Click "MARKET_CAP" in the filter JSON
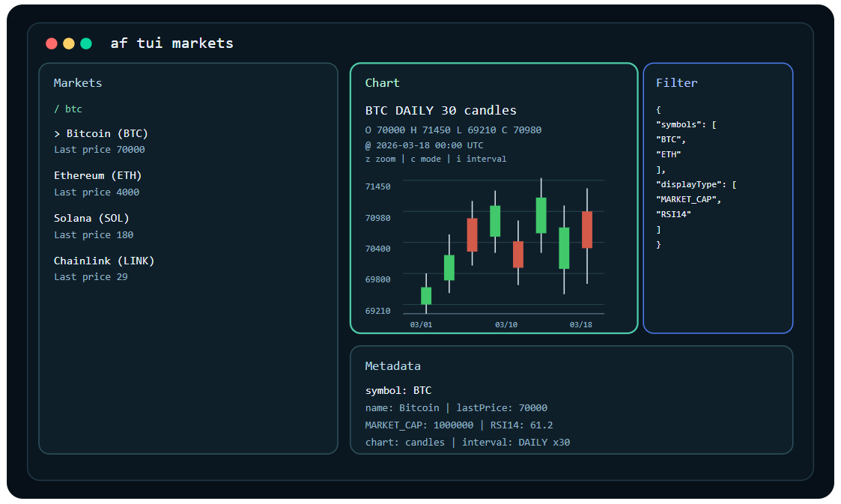The width and height of the screenshot is (841, 504). 688,199
